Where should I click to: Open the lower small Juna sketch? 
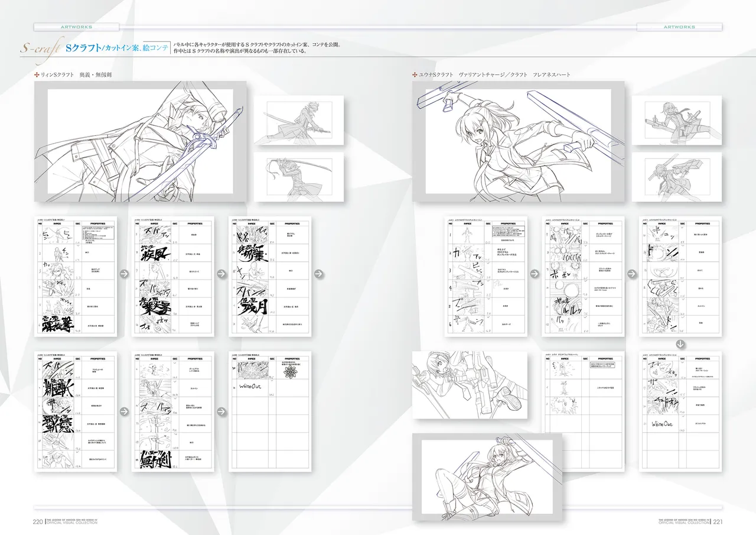(x=677, y=177)
